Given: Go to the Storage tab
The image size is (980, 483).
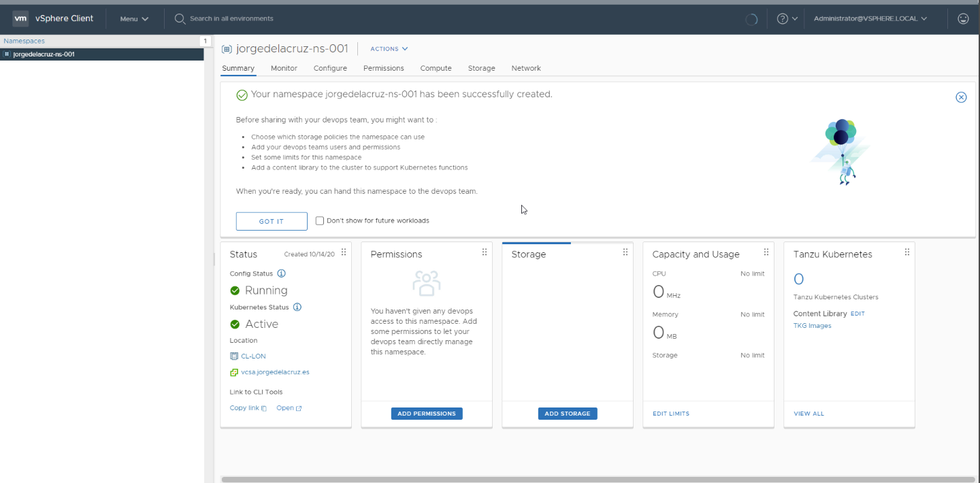Looking at the screenshot, I should click(x=482, y=68).
